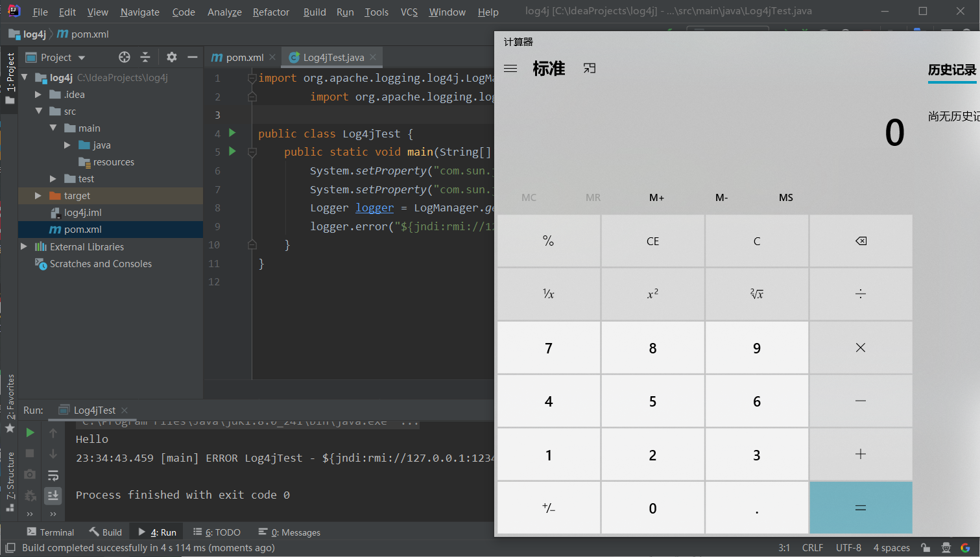
Task: Click the calculator plus/minus sign key
Action: coord(549,508)
